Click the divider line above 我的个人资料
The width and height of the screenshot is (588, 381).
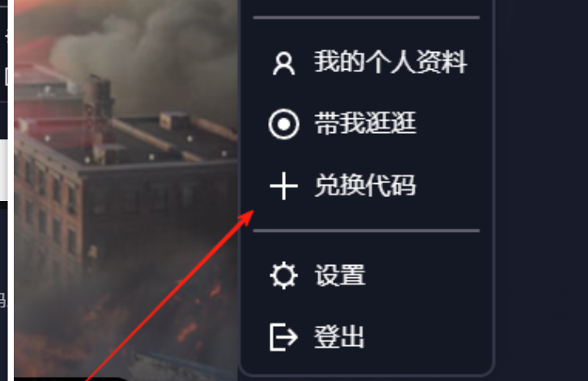(366, 18)
